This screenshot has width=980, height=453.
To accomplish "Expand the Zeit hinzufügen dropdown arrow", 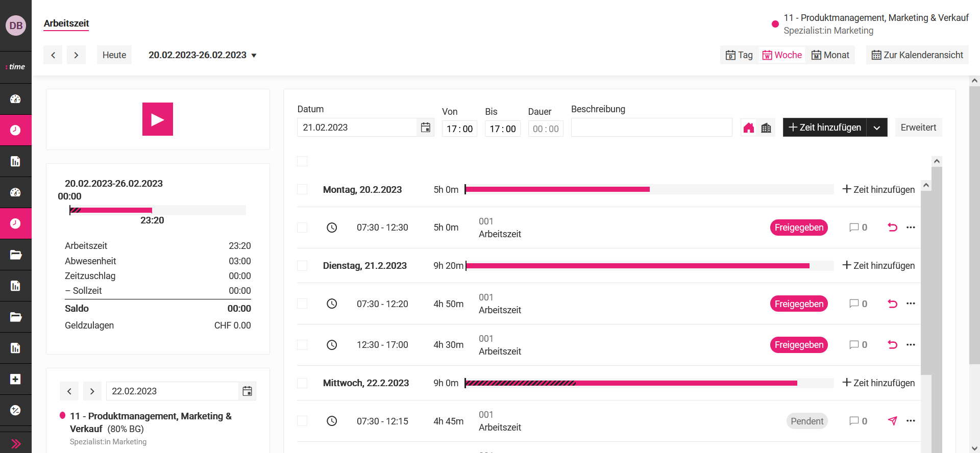I will click(x=876, y=128).
